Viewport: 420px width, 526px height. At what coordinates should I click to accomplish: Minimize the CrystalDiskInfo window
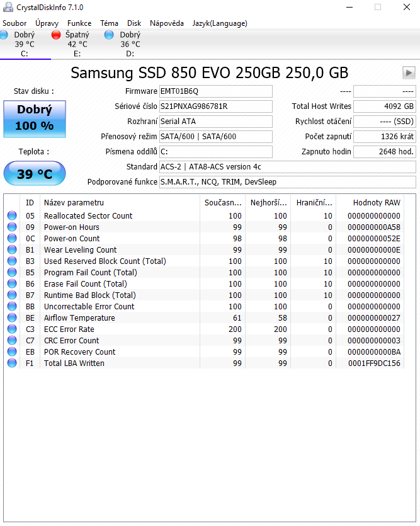point(349,7)
